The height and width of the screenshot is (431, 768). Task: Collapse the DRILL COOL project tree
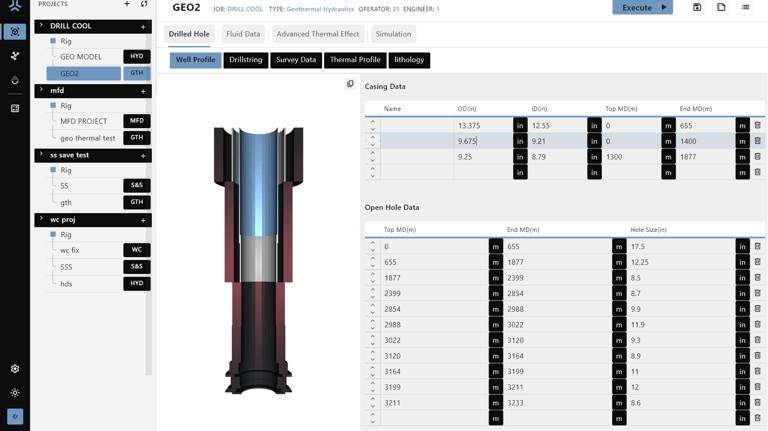click(x=41, y=25)
